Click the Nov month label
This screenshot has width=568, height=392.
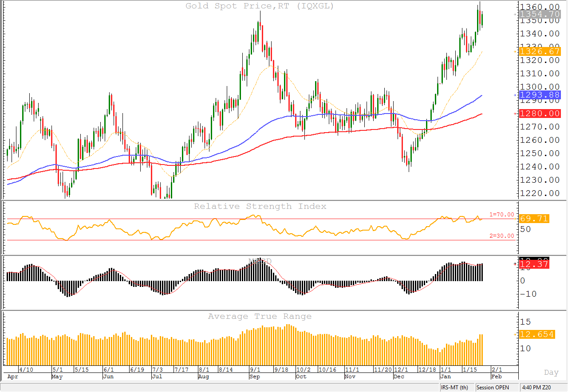pos(351,376)
